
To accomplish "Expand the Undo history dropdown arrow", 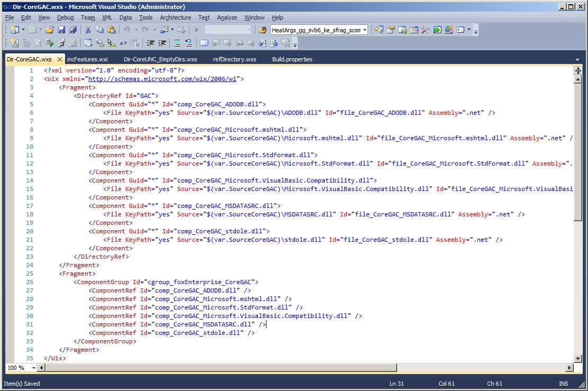I will click(136, 30).
